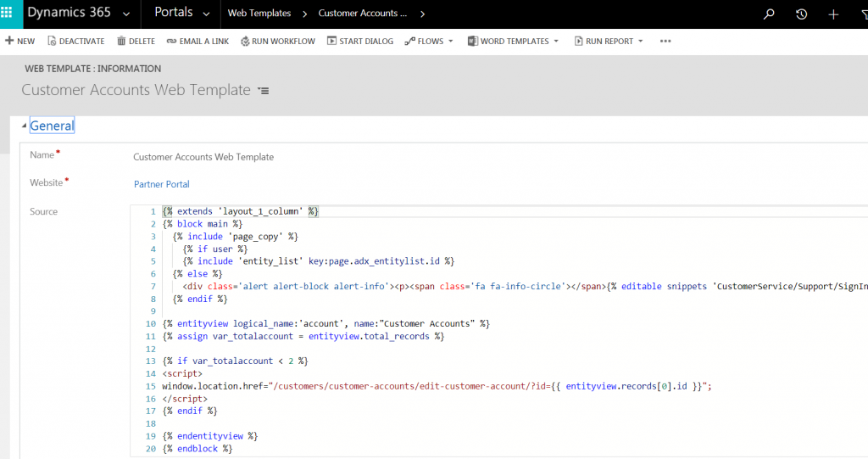Image resolution: width=868 pixels, height=459 pixels.
Task: Click DEACTIVATE command
Action: (x=75, y=41)
